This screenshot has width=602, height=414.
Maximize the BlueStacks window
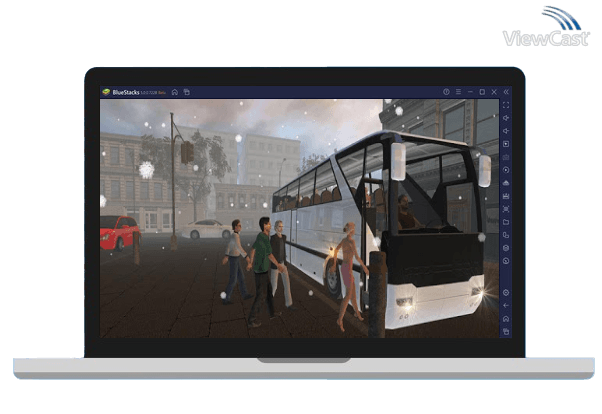tap(482, 92)
